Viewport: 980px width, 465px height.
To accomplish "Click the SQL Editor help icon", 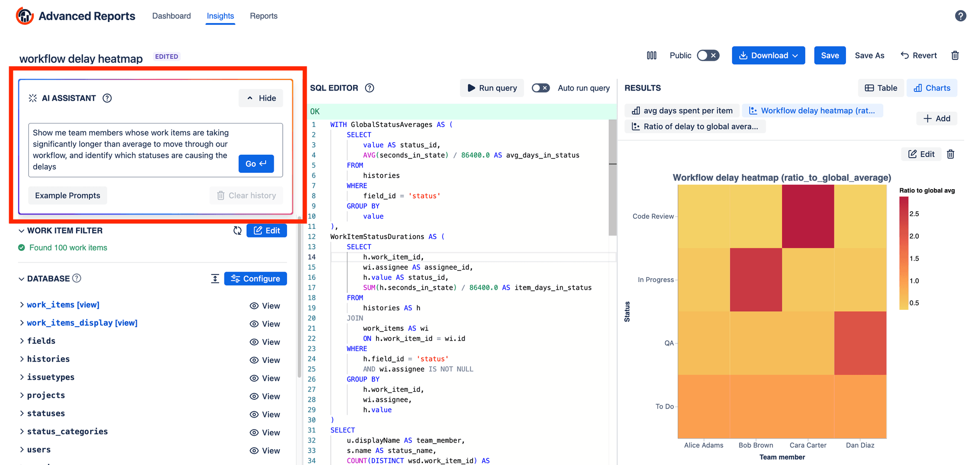I will tap(369, 88).
